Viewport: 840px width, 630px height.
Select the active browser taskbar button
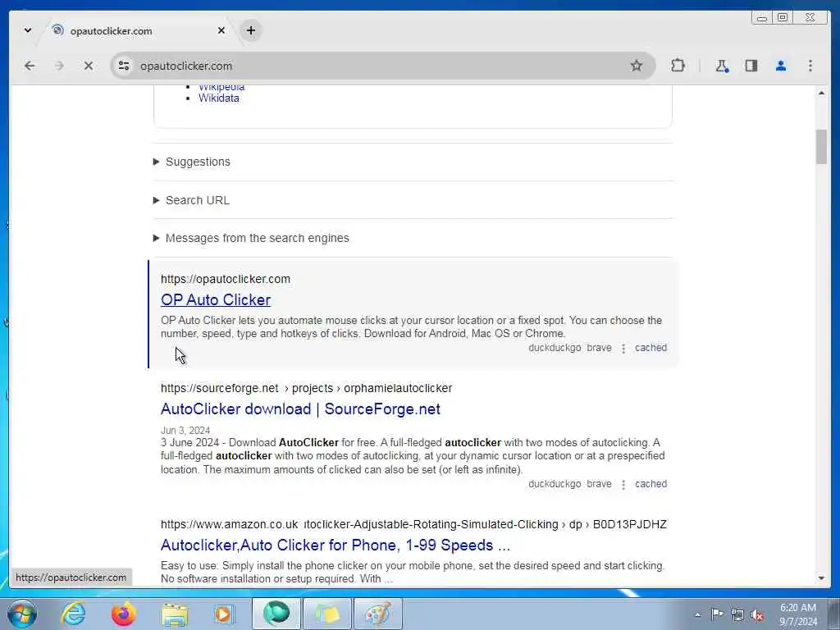point(276,614)
